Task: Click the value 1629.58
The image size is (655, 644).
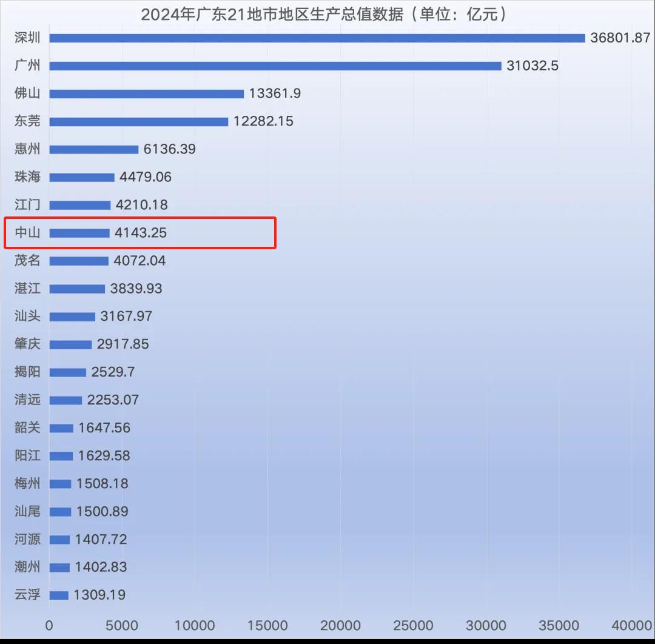Action: 104,455
